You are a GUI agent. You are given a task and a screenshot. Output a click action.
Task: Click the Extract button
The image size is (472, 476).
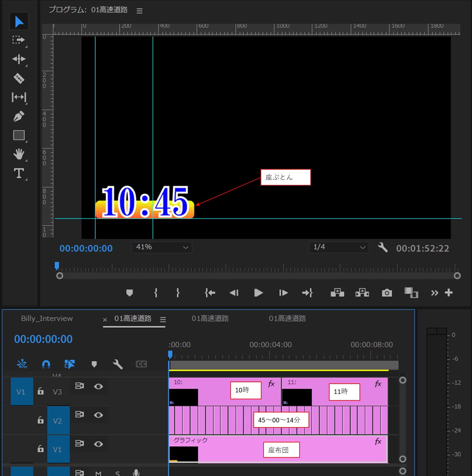(x=362, y=293)
